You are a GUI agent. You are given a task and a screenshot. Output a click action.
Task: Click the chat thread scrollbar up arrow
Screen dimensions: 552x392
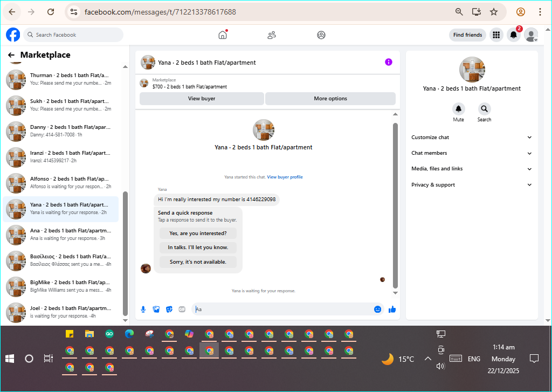[395, 114]
